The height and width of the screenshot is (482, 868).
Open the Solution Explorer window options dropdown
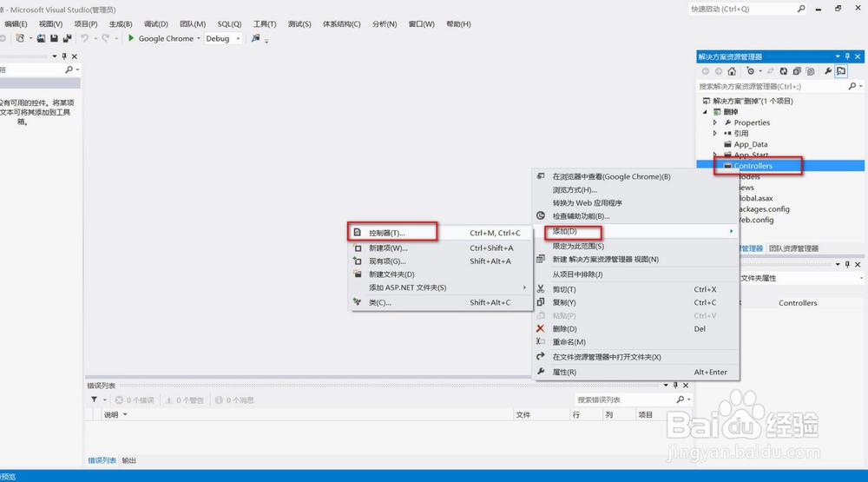click(838, 56)
